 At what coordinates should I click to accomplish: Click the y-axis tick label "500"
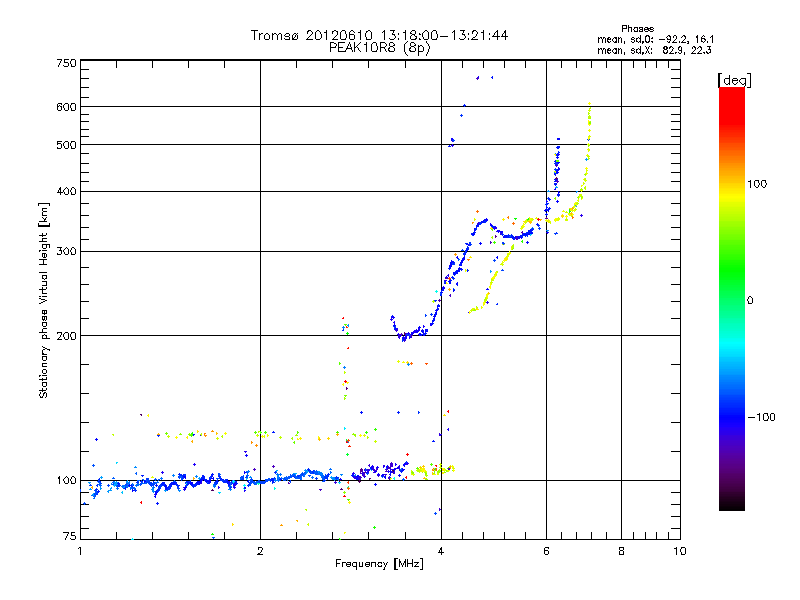[x=67, y=145]
